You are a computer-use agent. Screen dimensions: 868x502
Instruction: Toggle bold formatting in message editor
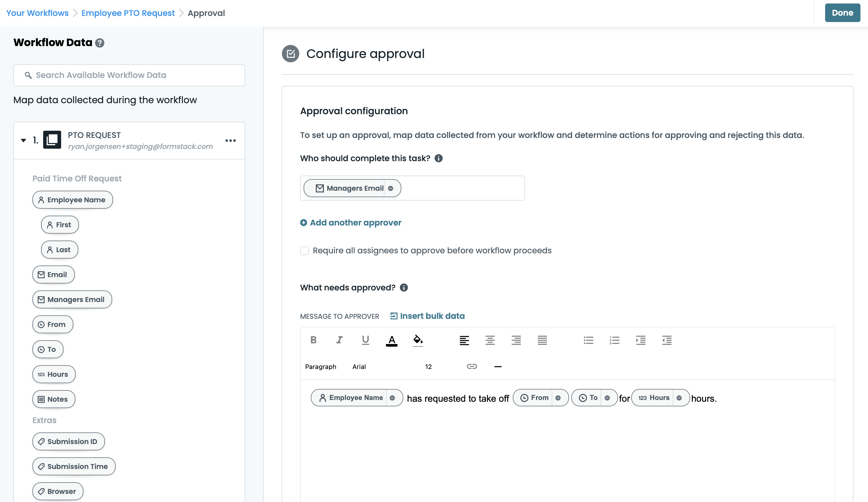[x=313, y=340]
